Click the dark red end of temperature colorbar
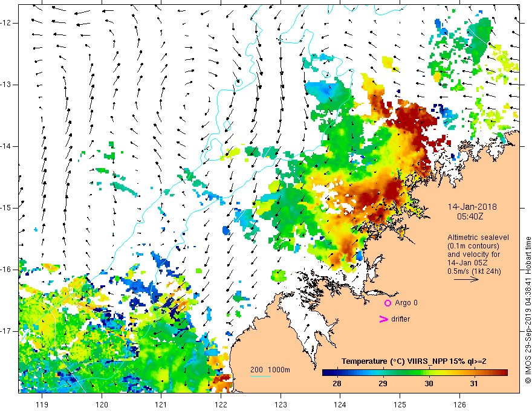532x411 pixels. [x=504, y=373]
